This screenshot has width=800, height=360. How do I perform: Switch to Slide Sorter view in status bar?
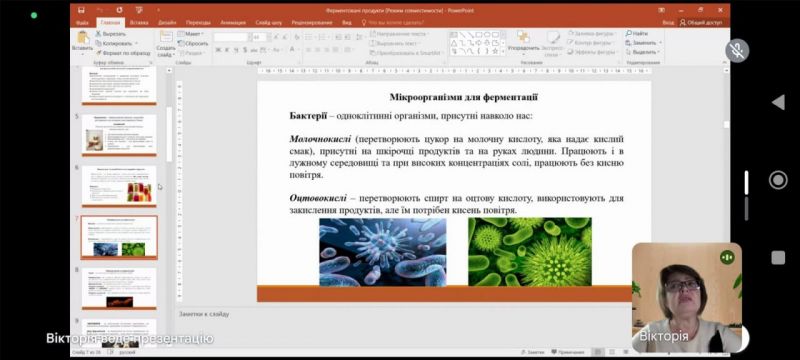tap(612, 352)
